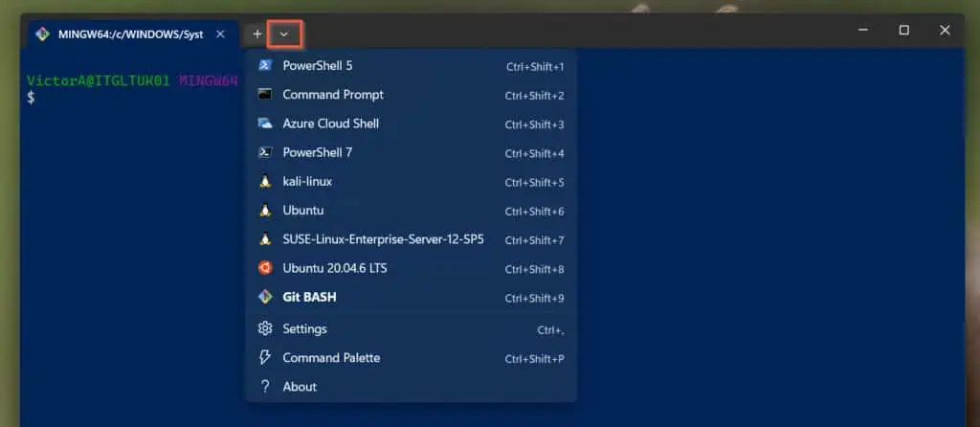This screenshot has height=427, width=980.
Task: Click the Ctrl+Shift+8 shortcut text
Action: click(x=534, y=269)
